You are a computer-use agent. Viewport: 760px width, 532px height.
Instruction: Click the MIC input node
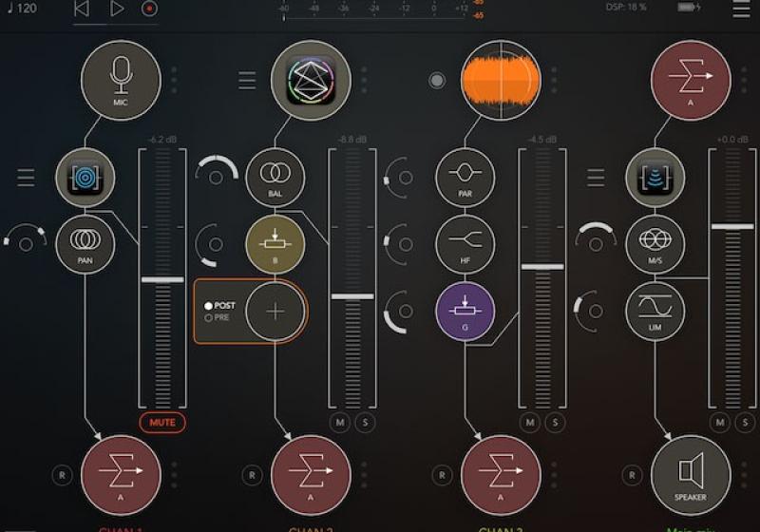click(x=121, y=80)
